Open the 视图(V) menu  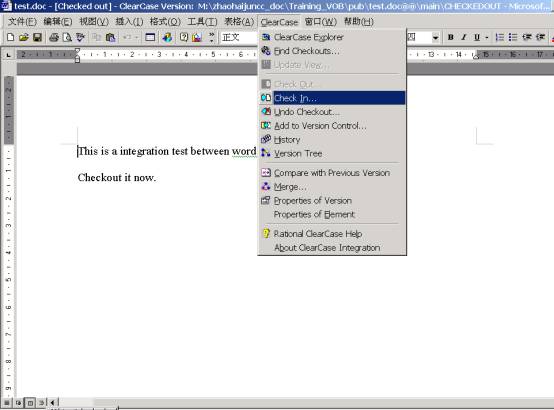tap(94, 22)
